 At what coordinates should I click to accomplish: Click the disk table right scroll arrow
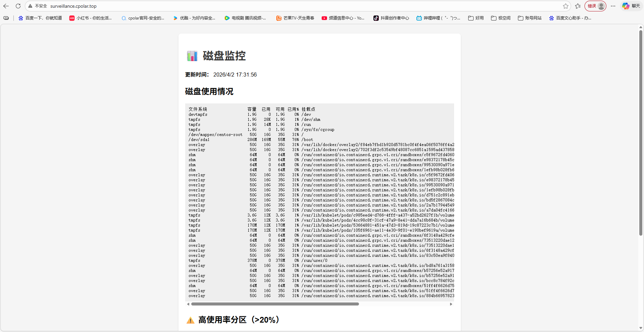(451, 304)
